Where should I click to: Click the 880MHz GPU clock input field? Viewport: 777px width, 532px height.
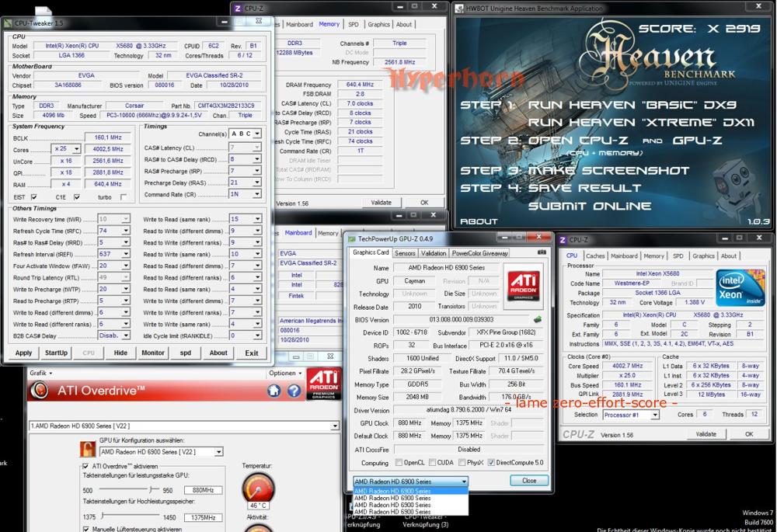point(203,490)
